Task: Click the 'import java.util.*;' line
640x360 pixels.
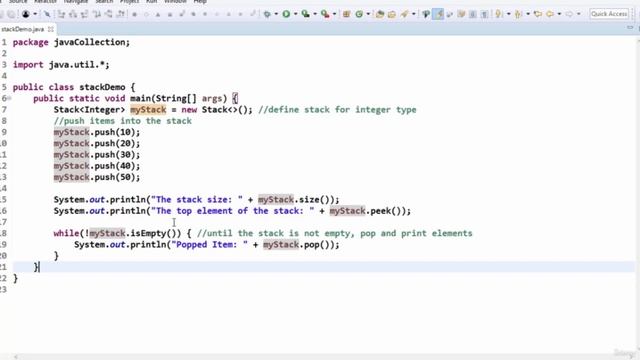Action: [x=61, y=65]
